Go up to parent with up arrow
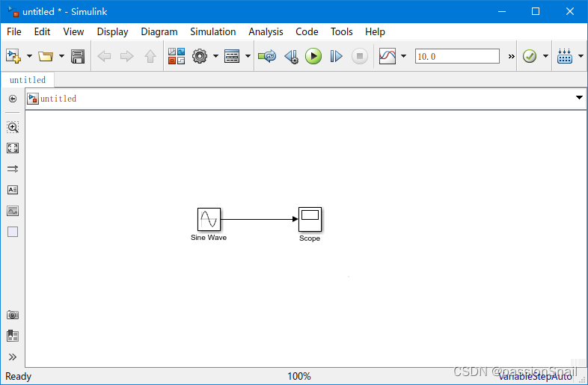 (x=150, y=56)
